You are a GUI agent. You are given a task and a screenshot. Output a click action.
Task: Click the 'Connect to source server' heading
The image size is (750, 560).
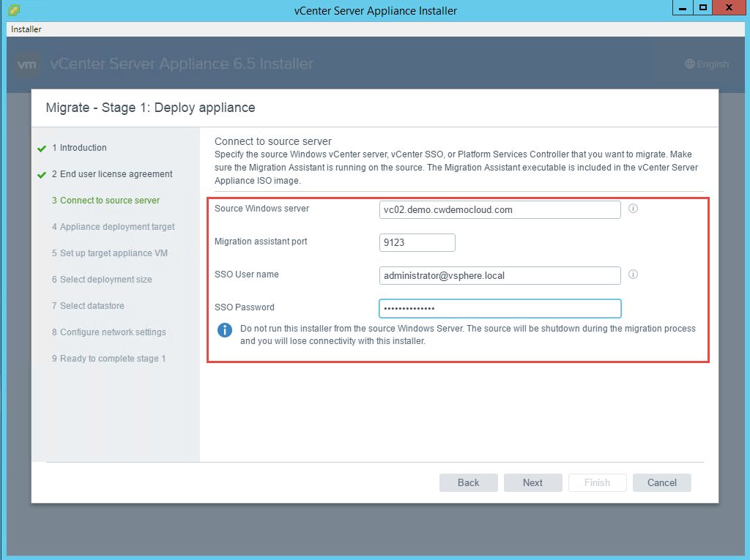[x=273, y=141]
